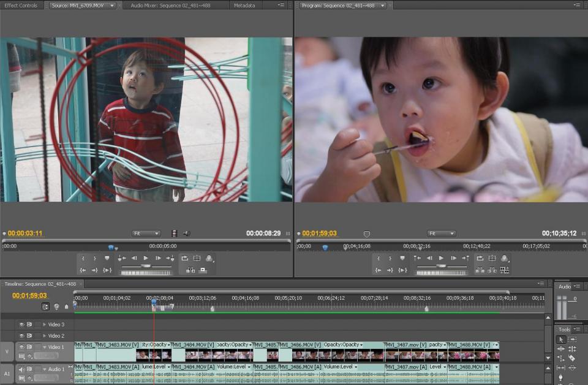The image size is (588, 385).
Task: Expand the Video 3 track
Action: 44,324
